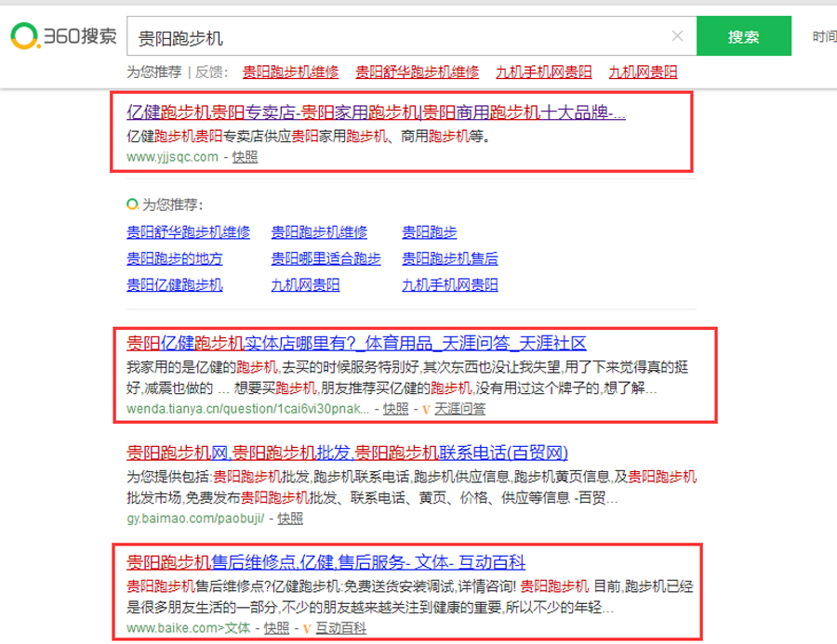Click the 360搜索 logo
837x644 pixels.
click(x=63, y=36)
